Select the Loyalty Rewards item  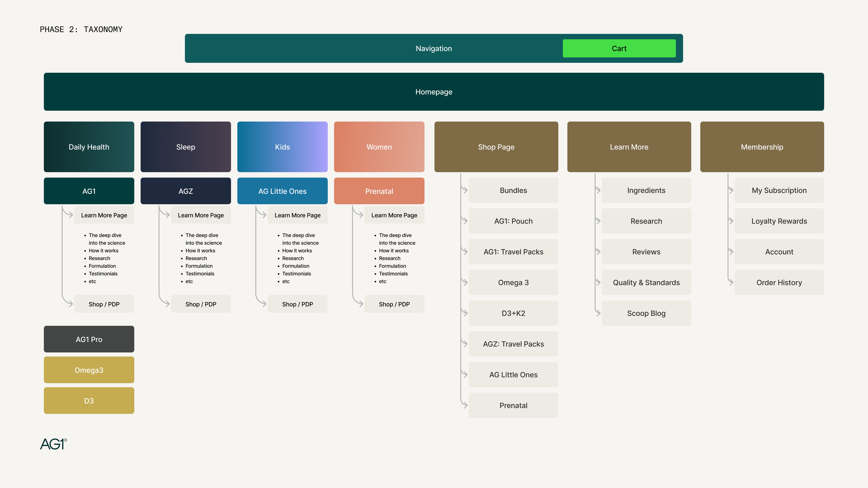pos(779,221)
